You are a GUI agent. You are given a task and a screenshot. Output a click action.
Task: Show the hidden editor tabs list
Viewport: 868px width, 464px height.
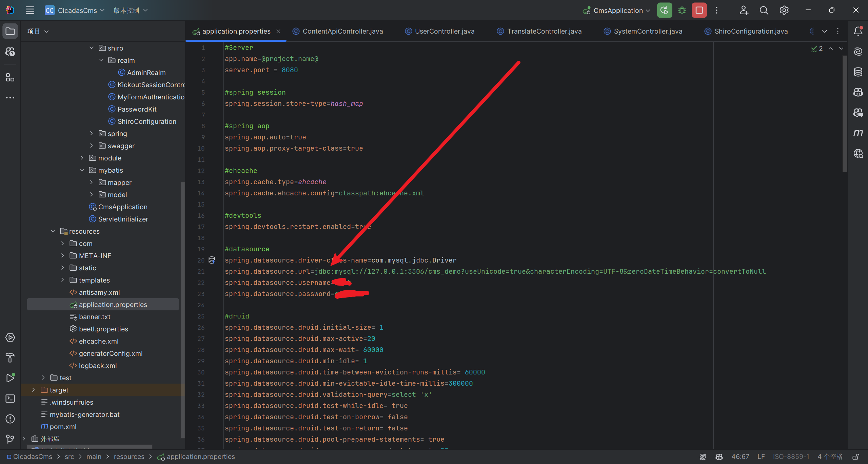click(825, 31)
